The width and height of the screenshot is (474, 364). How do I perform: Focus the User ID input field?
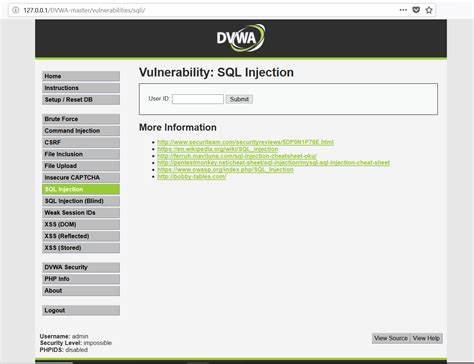[198, 99]
